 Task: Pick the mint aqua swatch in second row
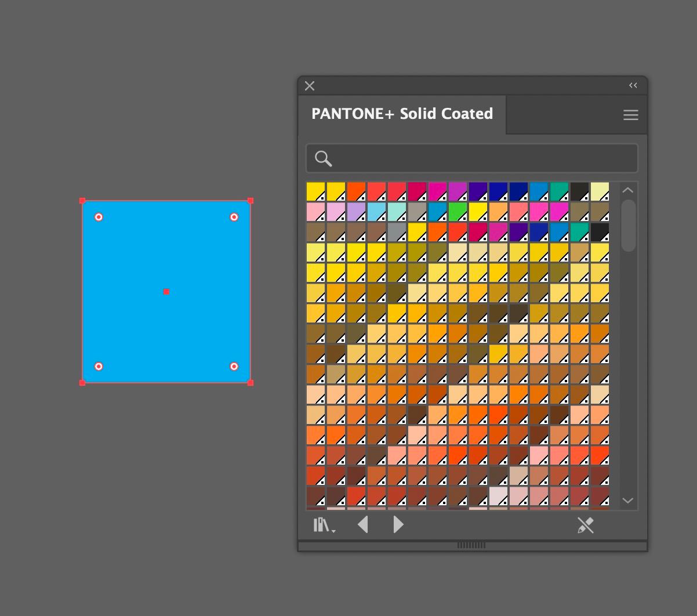pyautogui.click(x=397, y=212)
